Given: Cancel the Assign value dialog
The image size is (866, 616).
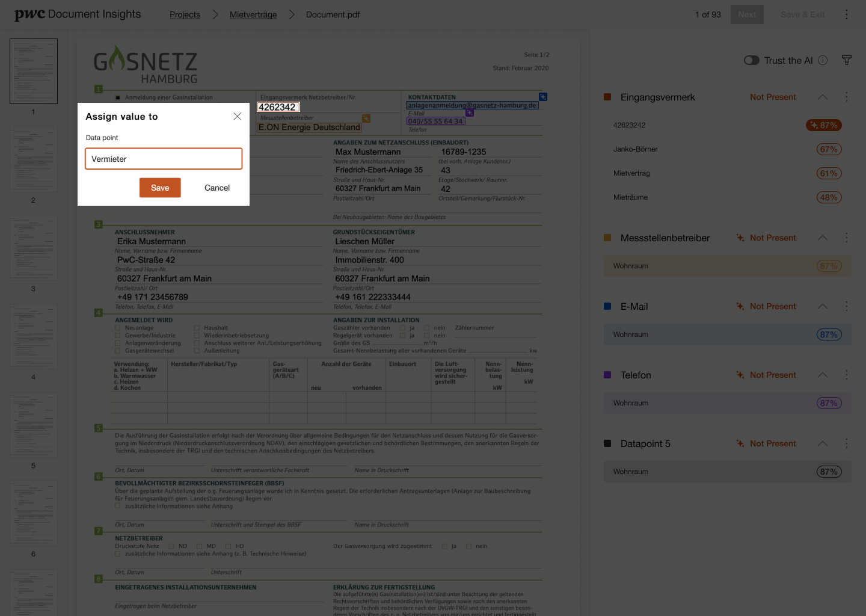Looking at the screenshot, I should 217,188.
